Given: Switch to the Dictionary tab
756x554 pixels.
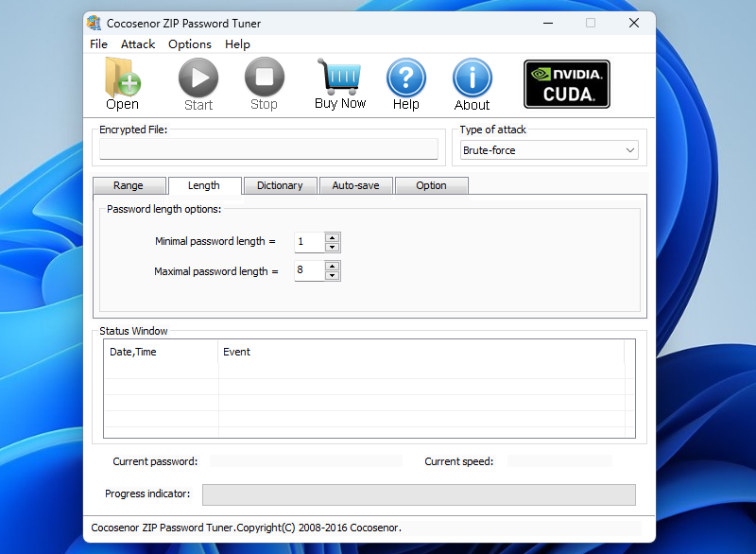Looking at the screenshot, I should pyautogui.click(x=280, y=185).
